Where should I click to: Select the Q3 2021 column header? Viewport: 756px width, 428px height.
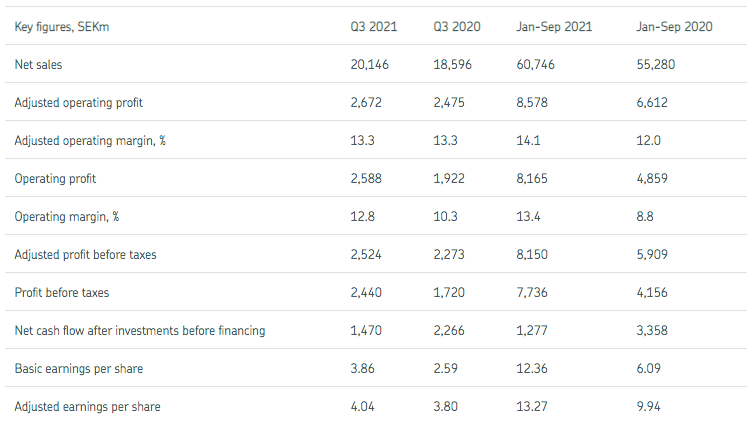(x=373, y=26)
